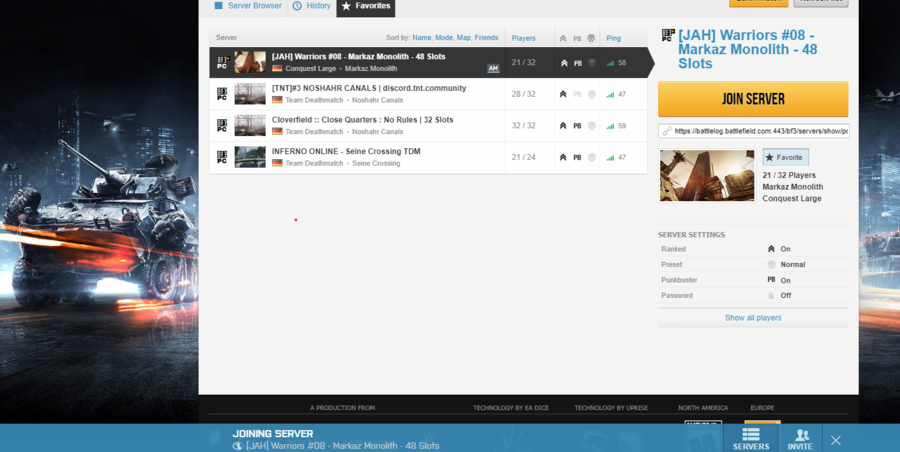Click the BF3 PC icon on [TNT]#3 row

[x=222, y=94]
